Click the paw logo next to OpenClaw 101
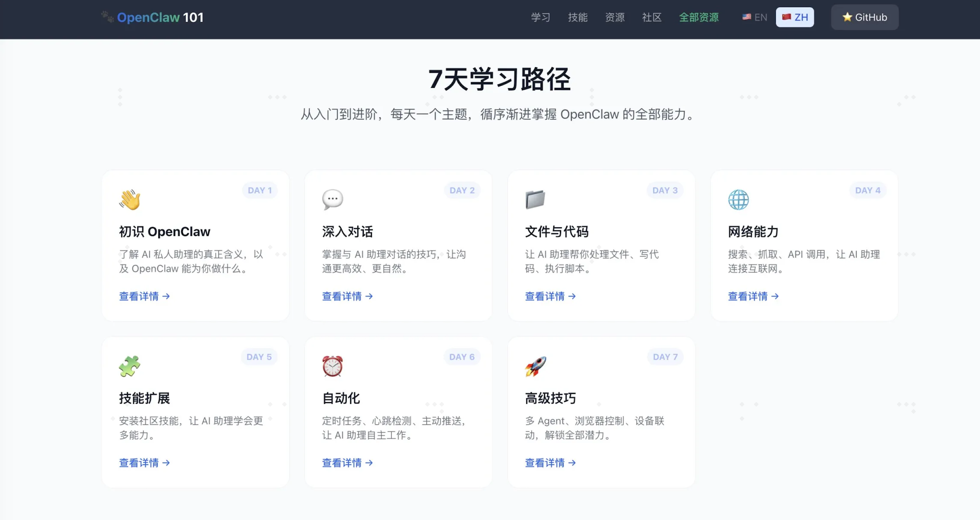980x520 pixels. click(108, 17)
